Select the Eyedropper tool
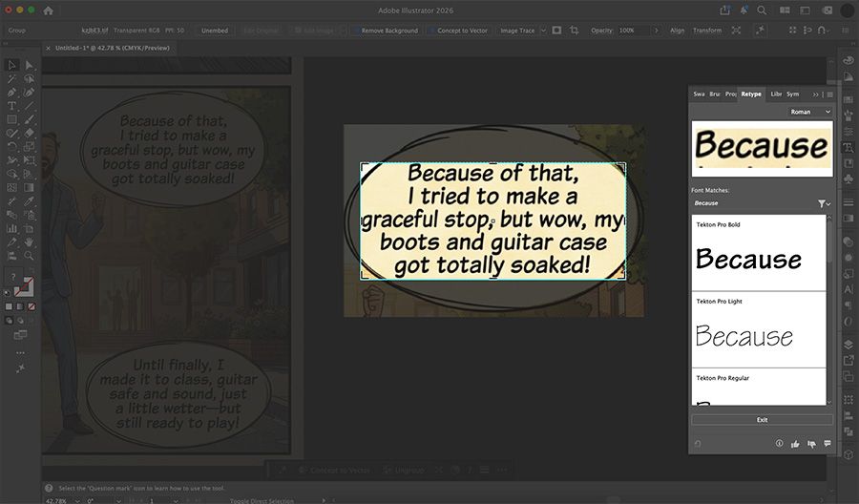The width and height of the screenshot is (859, 504). point(29,201)
